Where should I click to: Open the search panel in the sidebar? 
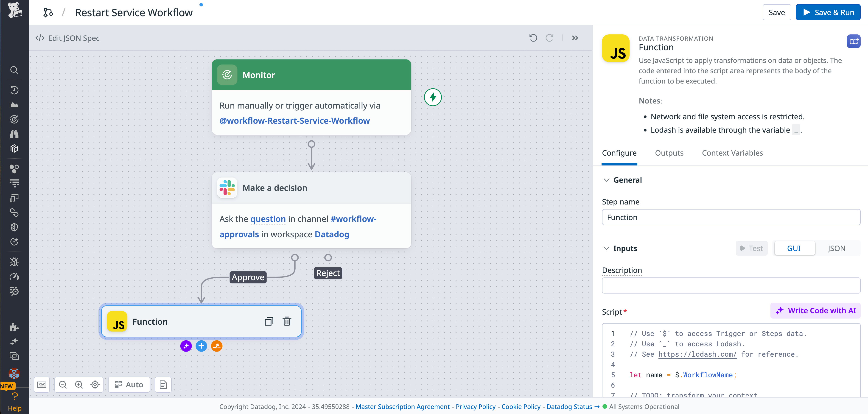pyautogui.click(x=14, y=70)
